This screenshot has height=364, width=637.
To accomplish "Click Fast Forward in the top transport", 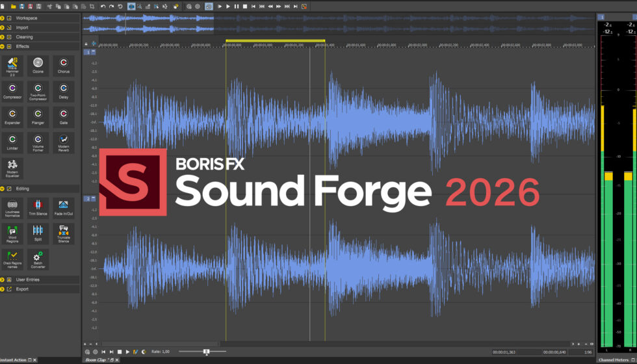I will tap(279, 6).
